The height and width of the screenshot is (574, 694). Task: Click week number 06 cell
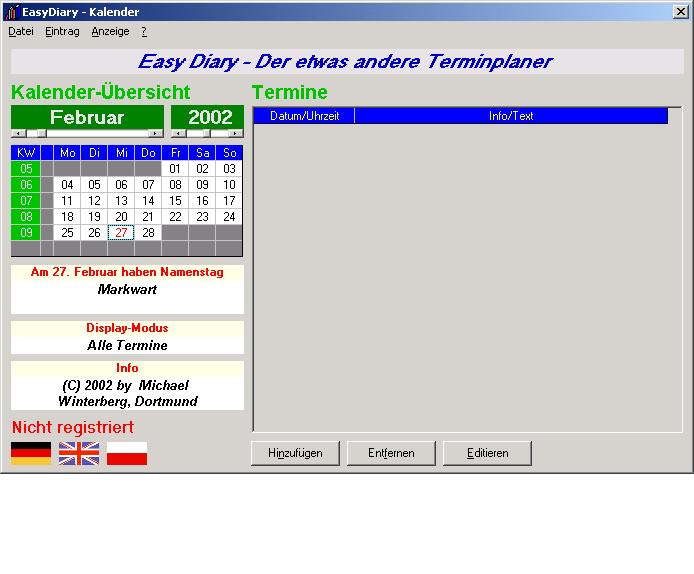pos(26,185)
